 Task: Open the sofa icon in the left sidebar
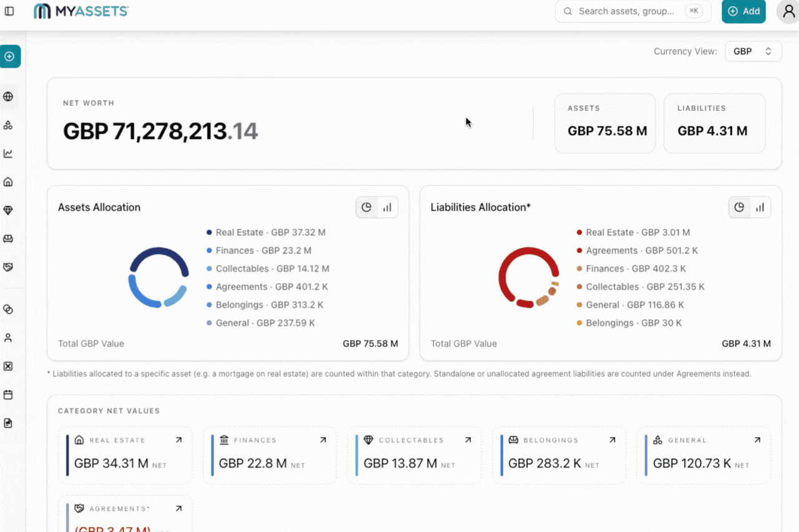[8, 239]
